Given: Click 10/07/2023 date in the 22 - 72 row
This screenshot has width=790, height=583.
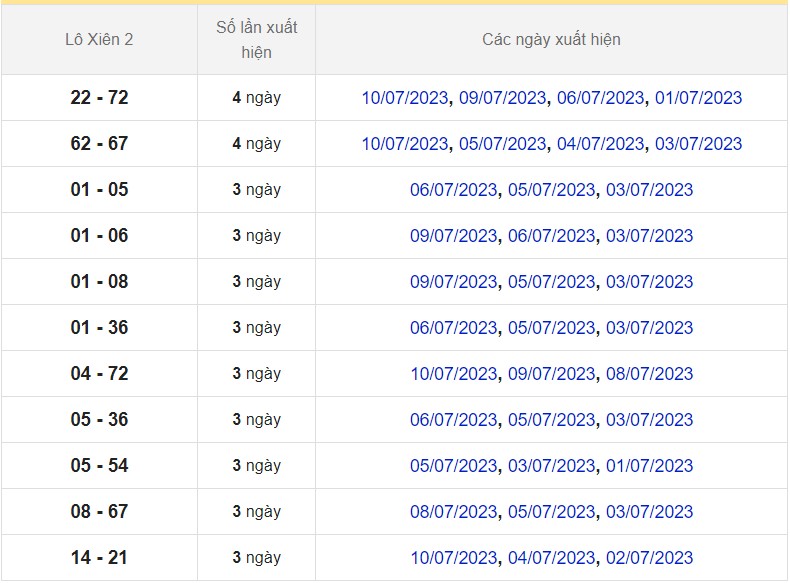Looking at the screenshot, I should (x=405, y=98).
